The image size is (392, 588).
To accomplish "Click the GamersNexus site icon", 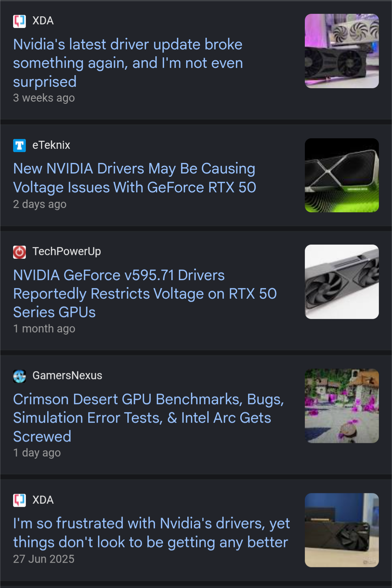I will coord(20,376).
